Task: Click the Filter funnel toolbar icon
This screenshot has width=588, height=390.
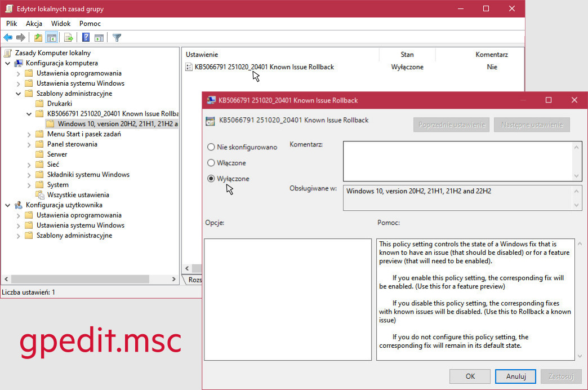Action: [x=117, y=38]
